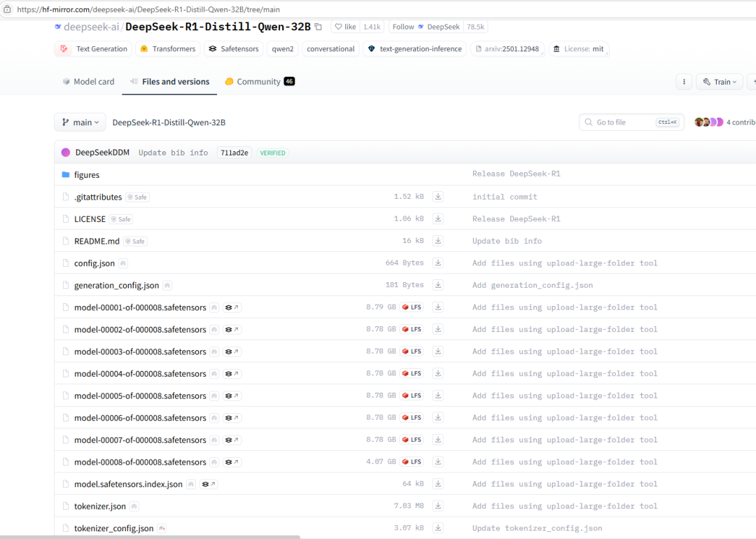Open the Community tab
756x539 pixels.
click(x=260, y=81)
